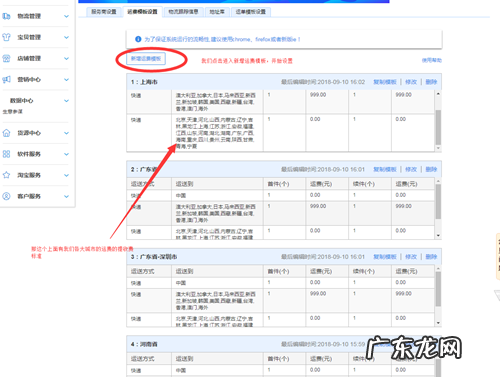This screenshot has height=377, width=500.
Task: Click 复制模板 for the 2: 广东省 template
Action: 385,169
